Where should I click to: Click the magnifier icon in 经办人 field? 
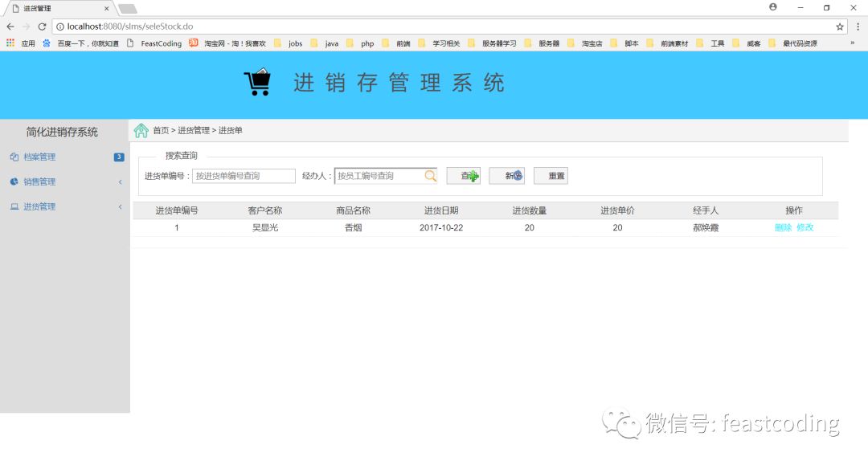pyautogui.click(x=430, y=176)
